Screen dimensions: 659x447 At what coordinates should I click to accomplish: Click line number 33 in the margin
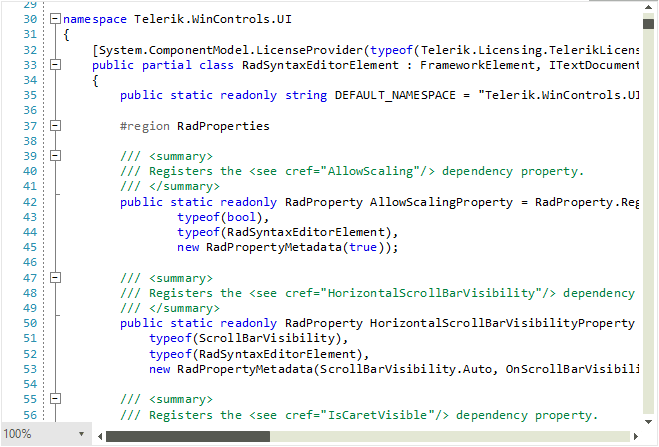[x=30, y=65]
